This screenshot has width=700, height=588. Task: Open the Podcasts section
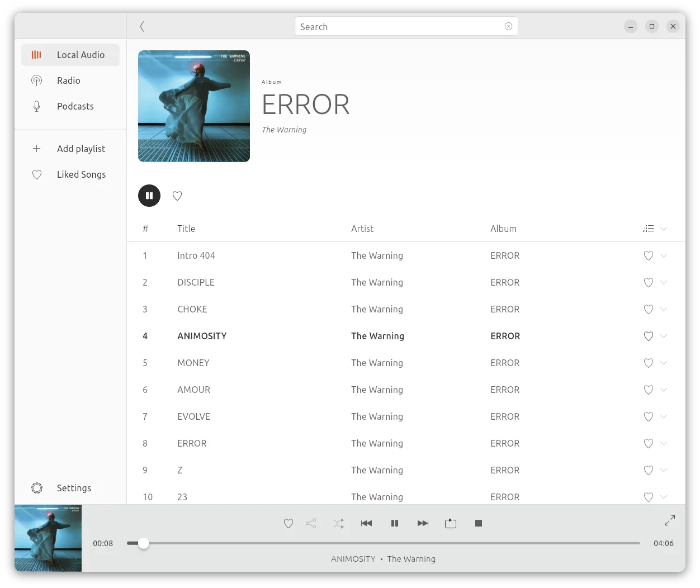click(x=75, y=106)
